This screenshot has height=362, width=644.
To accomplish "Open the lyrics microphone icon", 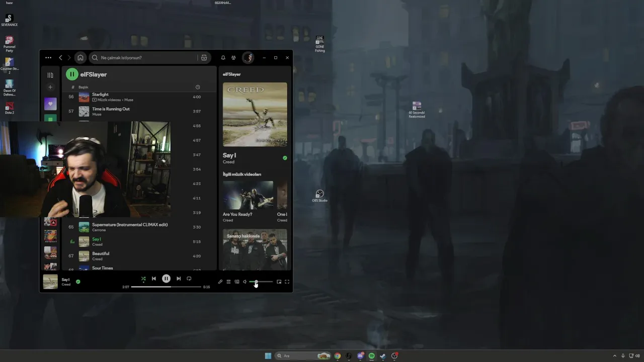I will pyautogui.click(x=220, y=282).
